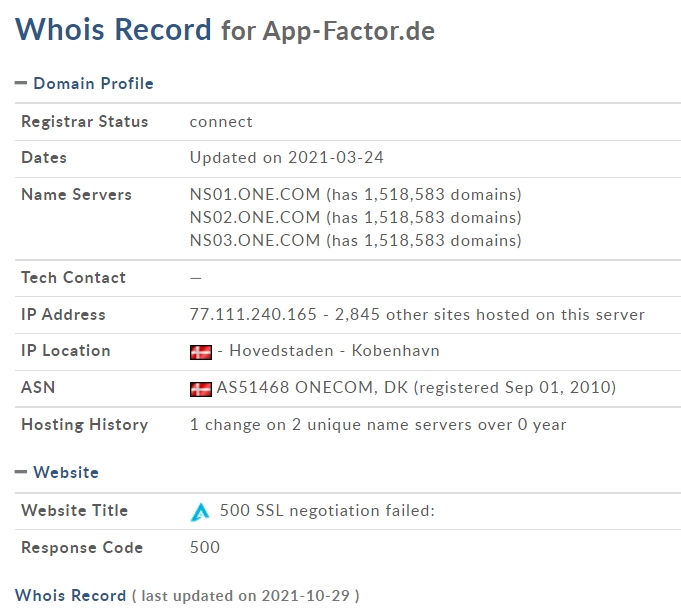Viewport: 681px width, 611px height.
Task: Click the 'Dates' row label
Action: 44,157
